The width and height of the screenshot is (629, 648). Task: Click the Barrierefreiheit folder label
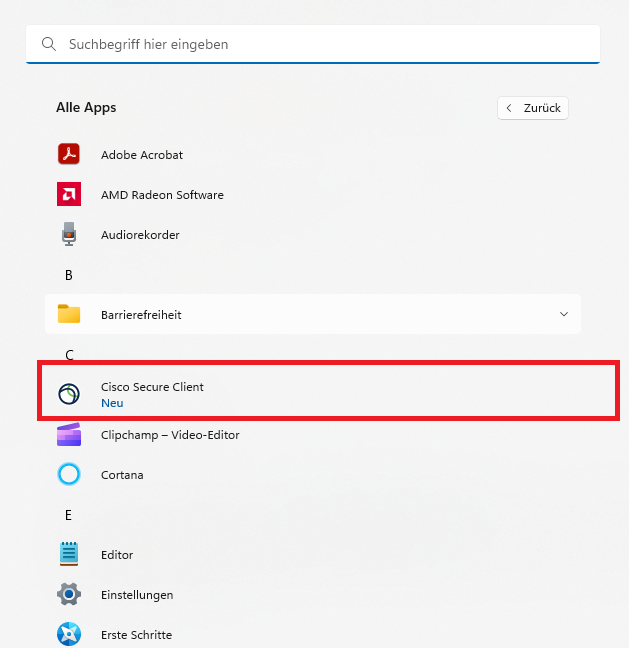141,315
